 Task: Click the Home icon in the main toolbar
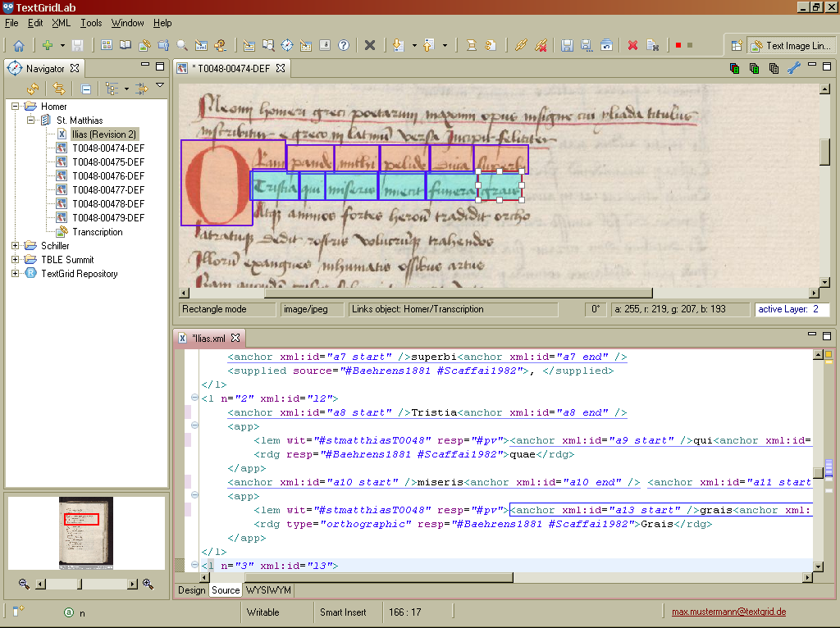pyautogui.click(x=18, y=46)
